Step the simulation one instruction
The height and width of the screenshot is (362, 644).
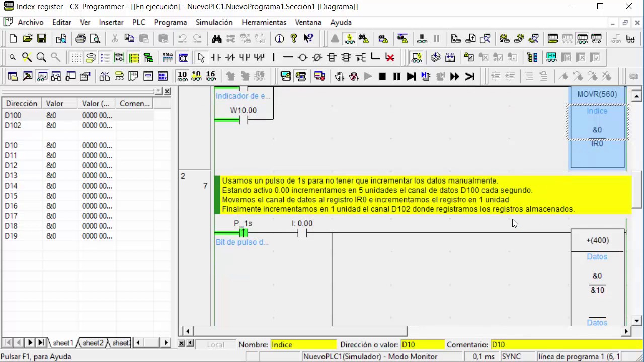pyautogui.click(x=411, y=77)
